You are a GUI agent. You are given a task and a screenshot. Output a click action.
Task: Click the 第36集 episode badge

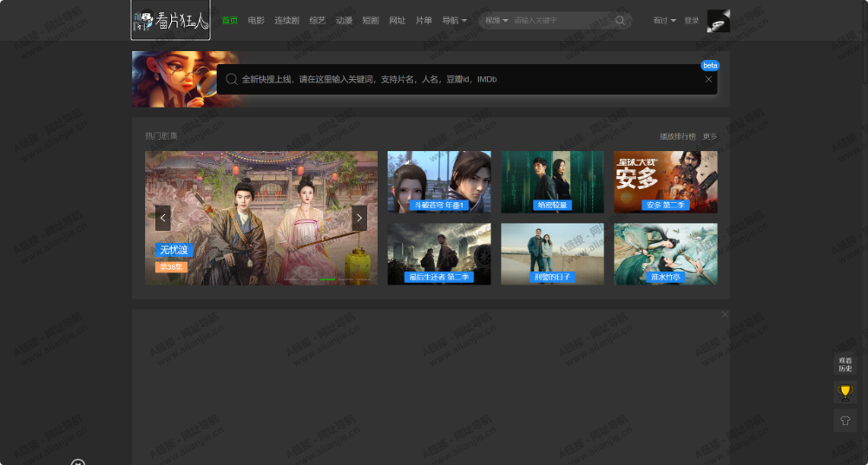[x=171, y=267]
